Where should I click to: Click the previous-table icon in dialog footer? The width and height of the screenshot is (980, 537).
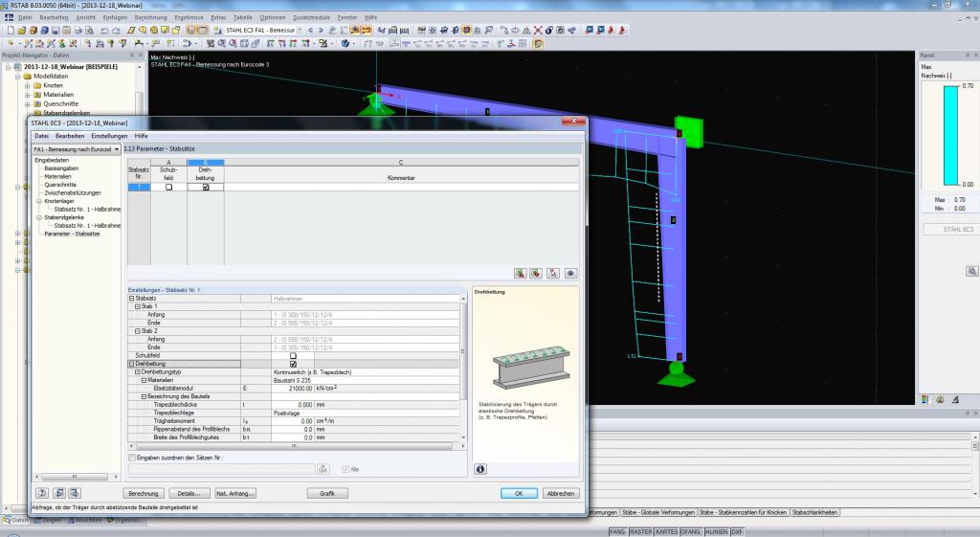[x=59, y=493]
